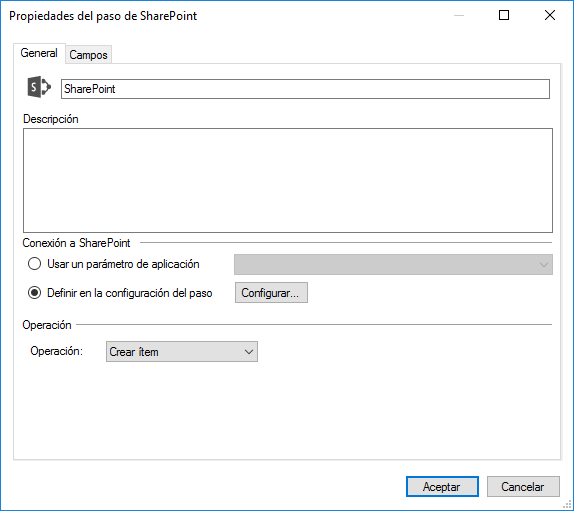Switch to the Campos tab
Image resolution: width=574 pixels, height=511 pixels.
tap(88, 55)
